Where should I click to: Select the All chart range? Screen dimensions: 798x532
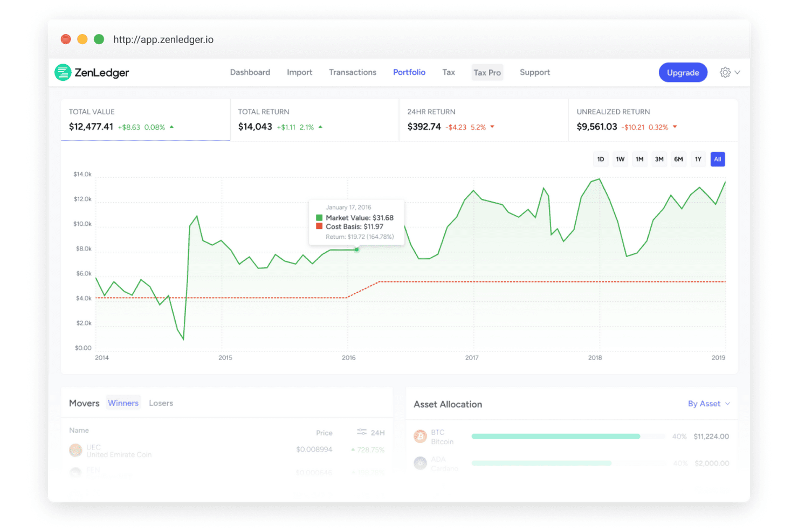point(718,159)
